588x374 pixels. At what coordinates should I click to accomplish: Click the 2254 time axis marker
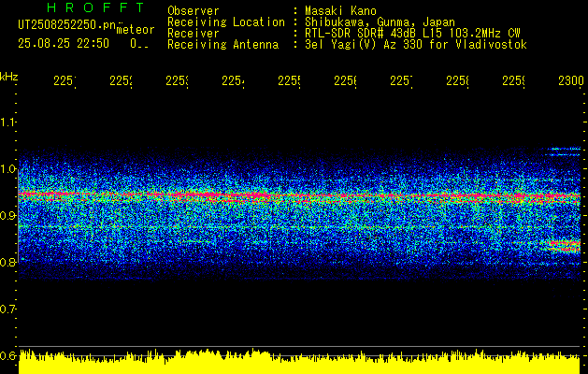233,81
